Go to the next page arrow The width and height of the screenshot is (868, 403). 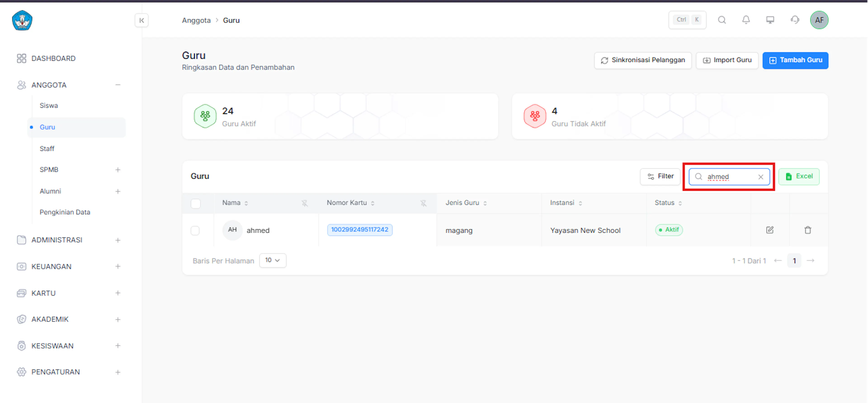click(811, 261)
